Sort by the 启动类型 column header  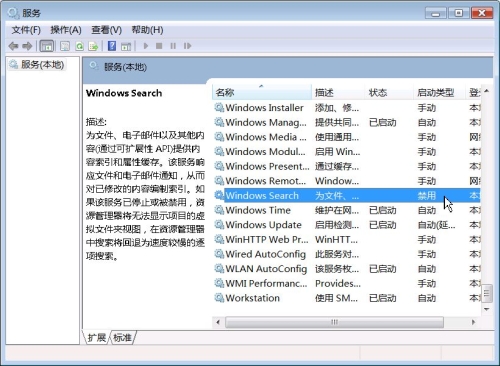439,92
